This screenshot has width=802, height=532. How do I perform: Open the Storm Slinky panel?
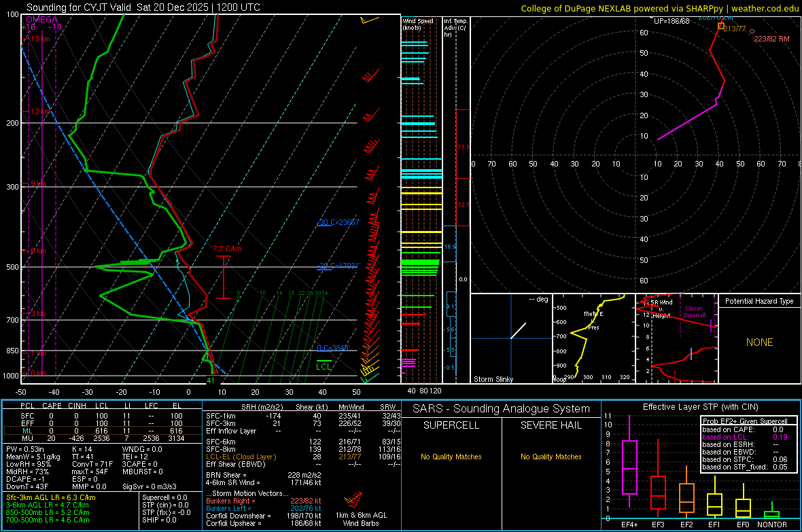click(x=511, y=338)
